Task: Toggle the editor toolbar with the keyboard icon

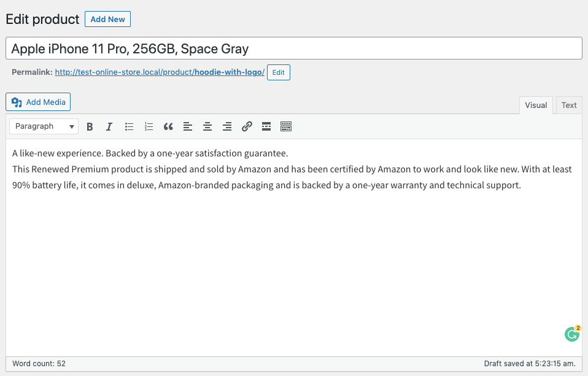Action: [286, 127]
